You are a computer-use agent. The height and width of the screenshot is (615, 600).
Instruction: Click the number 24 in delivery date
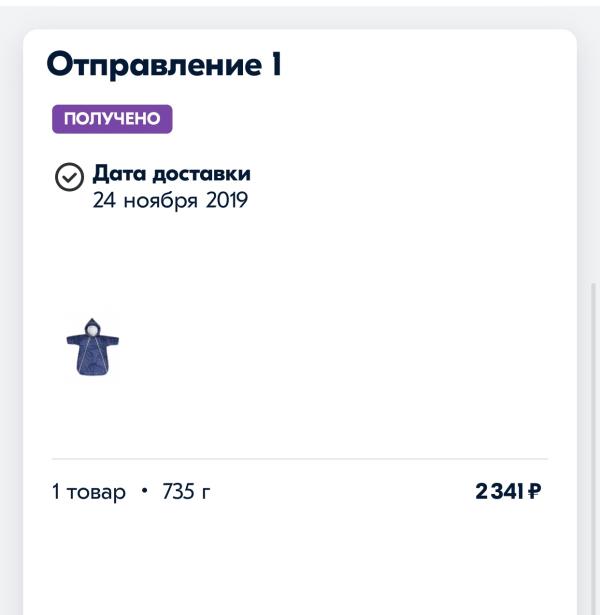[104, 200]
